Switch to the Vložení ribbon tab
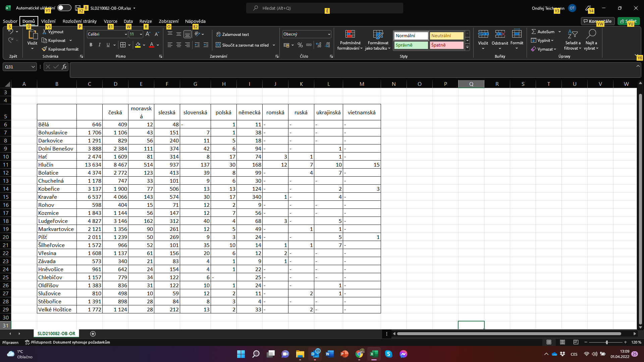The height and width of the screenshot is (362, 644). coord(48,21)
